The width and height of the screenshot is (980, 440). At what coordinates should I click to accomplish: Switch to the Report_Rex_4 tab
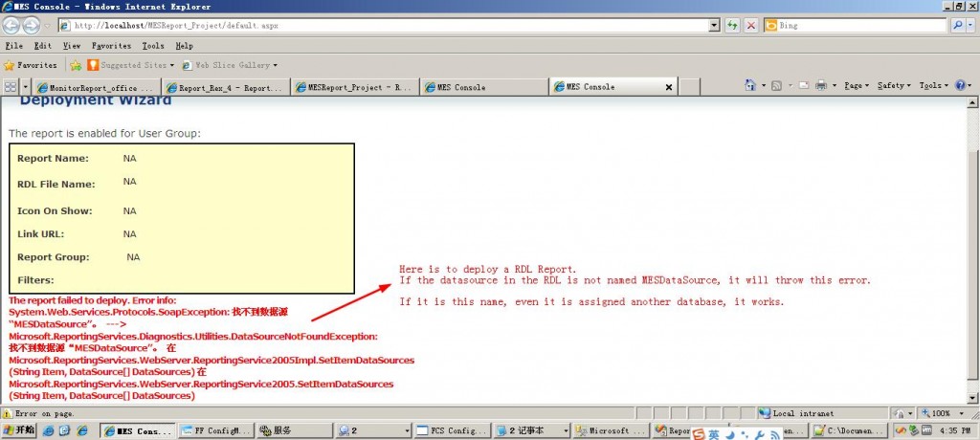pos(226,87)
